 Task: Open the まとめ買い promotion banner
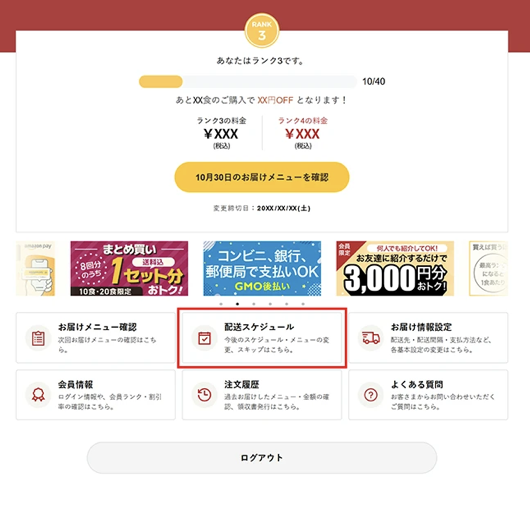click(x=129, y=268)
